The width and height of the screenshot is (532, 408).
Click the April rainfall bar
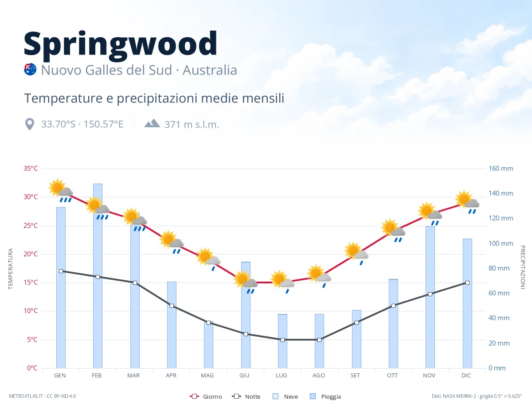(172, 325)
